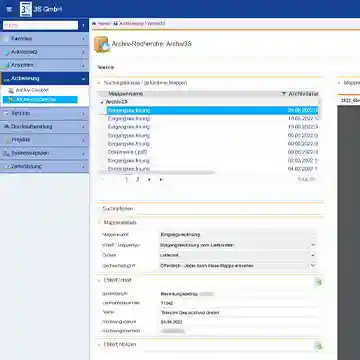Click the 3S company logo

pos(26,9)
